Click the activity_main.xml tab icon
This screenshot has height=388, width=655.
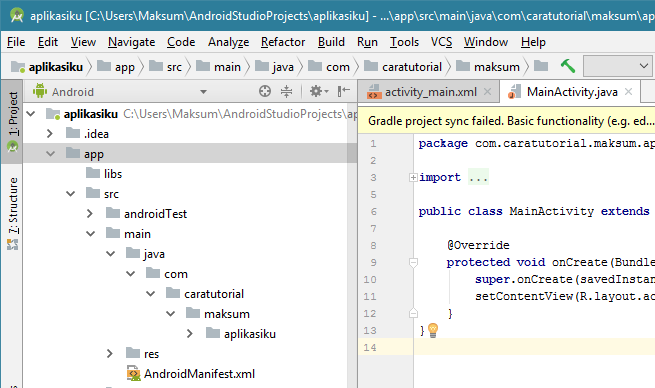point(374,91)
